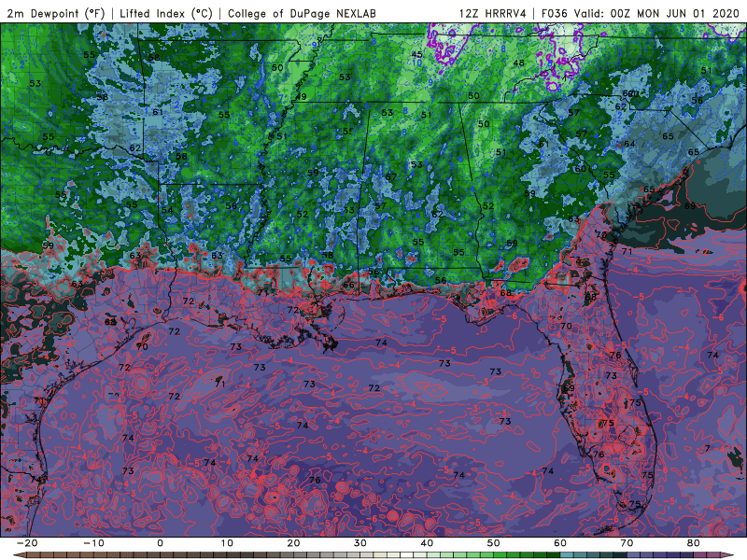This screenshot has height=560, width=747.
Task: Click the "70" tick label on the color bar scale
Action: [627, 543]
